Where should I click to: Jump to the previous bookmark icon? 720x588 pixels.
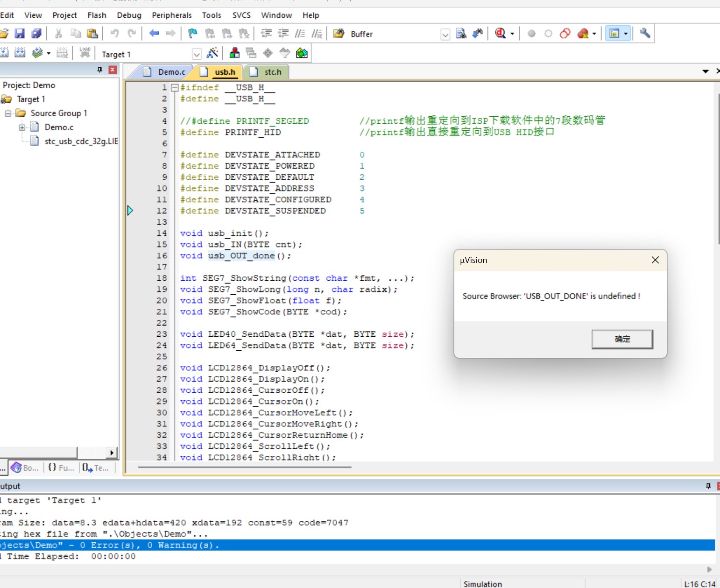pos(210,33)
